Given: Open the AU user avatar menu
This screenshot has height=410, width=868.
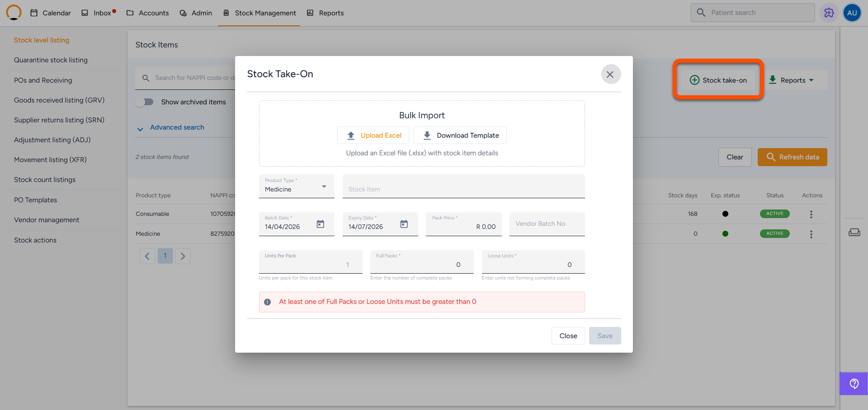Looking at the screenshot, I should (852, 13).
